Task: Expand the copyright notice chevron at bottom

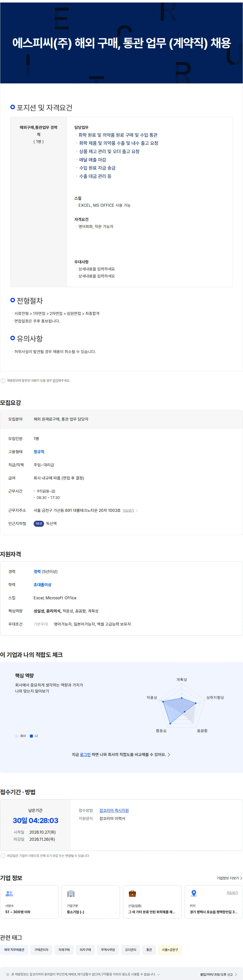Action: (x=158, y=974)
